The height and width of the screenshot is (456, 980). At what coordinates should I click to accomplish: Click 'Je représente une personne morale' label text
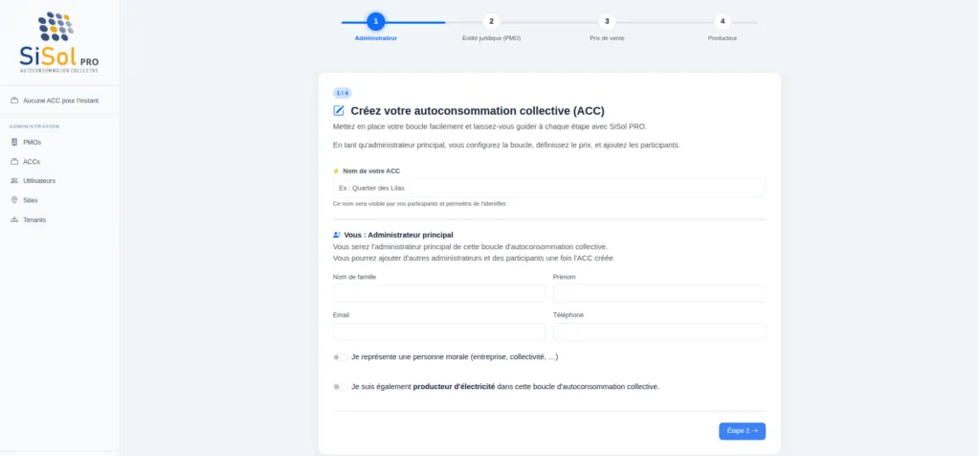[455, 357]
